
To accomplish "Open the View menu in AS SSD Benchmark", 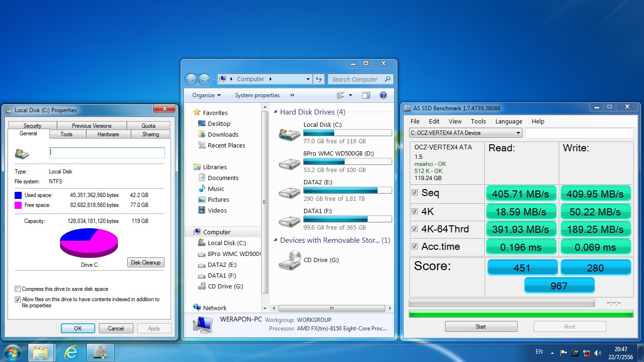I will [455, 121].
